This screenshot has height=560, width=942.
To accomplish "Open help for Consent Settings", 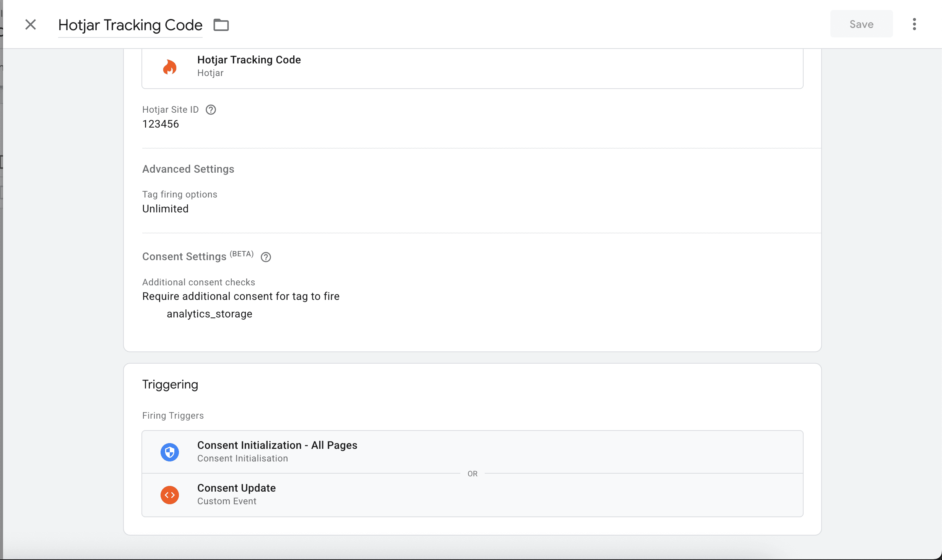I will point(266,257).
